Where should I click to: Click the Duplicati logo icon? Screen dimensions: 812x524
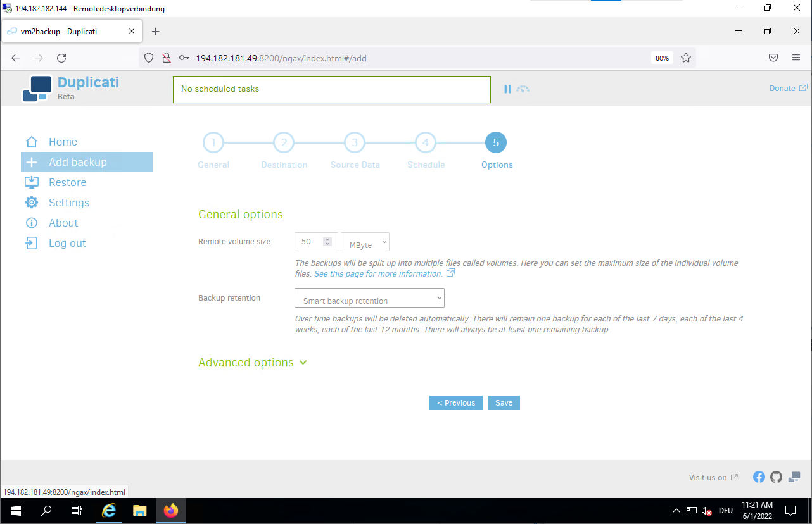click(37, 89)
